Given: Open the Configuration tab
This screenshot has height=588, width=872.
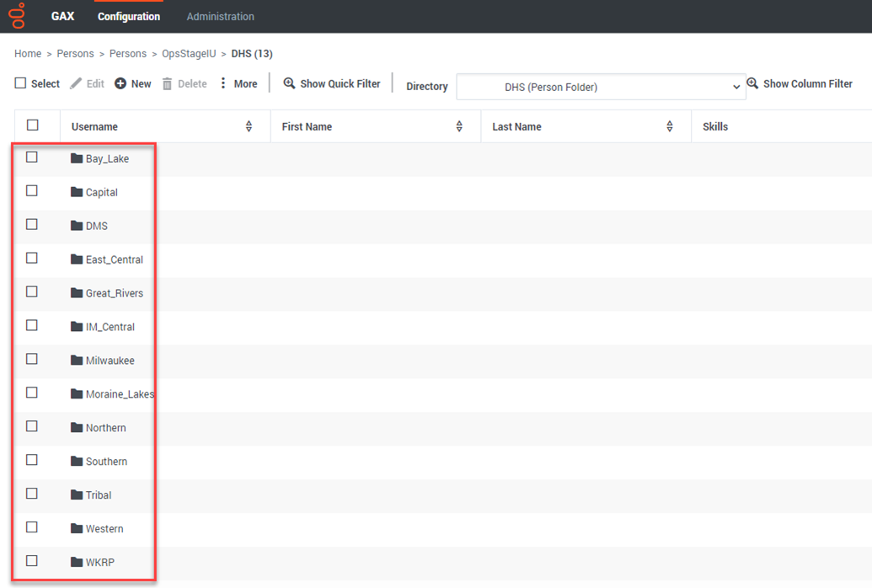Looking at the screenshot, I should click(129, 16).
